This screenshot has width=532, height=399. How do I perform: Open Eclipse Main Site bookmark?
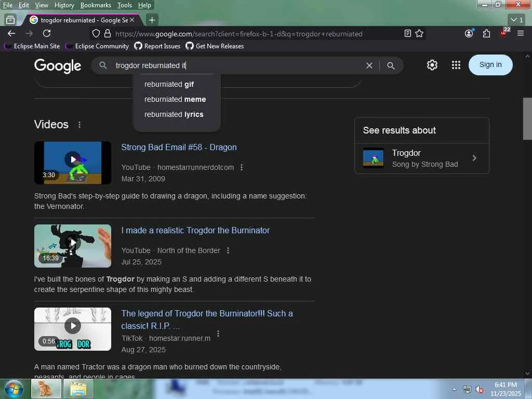point(32,46)
